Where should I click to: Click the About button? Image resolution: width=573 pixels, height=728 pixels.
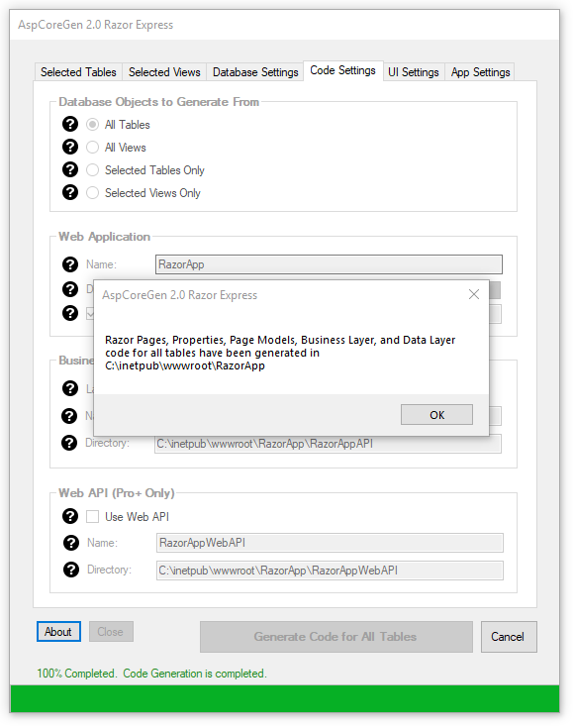tap(58, 632)
